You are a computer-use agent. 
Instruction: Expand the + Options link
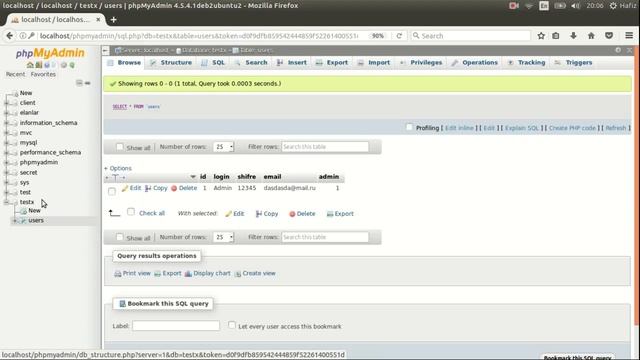[x=118, y=168]
